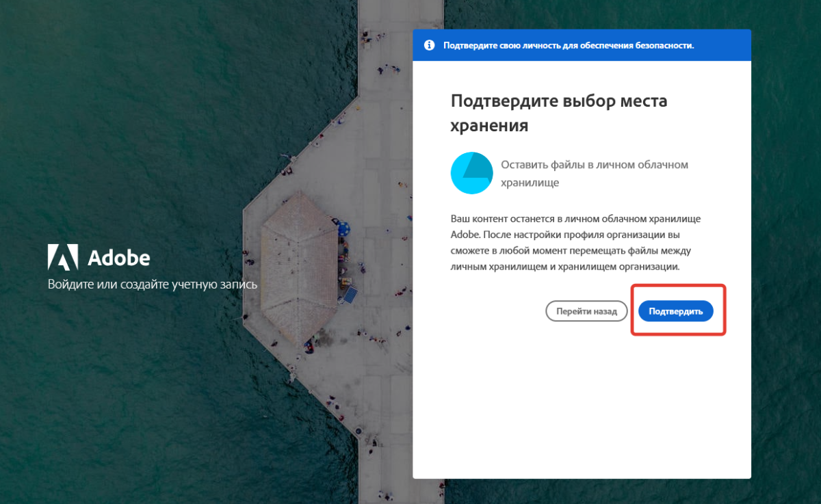
Task: Click text Войдите или создайте учетную запись
Action: coord(153,284)
